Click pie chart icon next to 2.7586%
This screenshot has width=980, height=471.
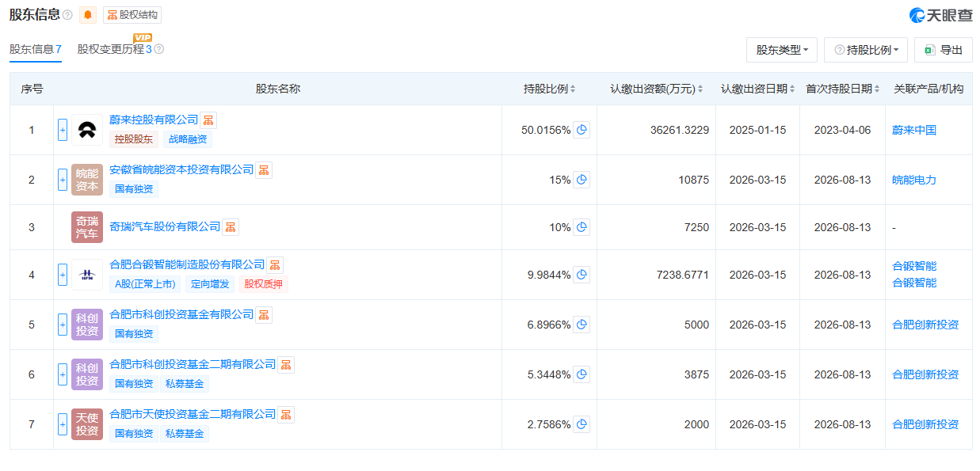(x=582, y=424)
